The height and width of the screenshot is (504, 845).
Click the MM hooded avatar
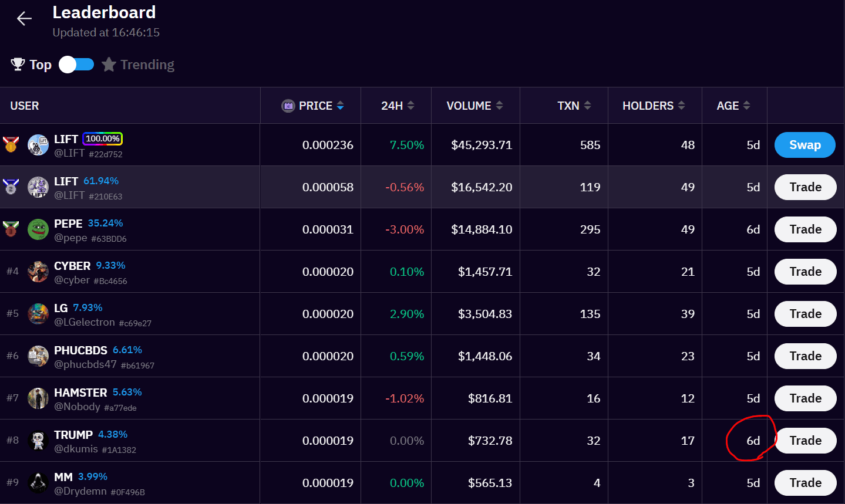click(x=38, y=483)
